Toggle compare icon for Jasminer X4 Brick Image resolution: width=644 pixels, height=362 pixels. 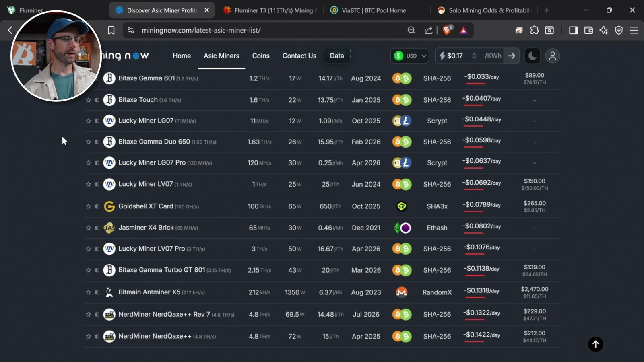pos(97,228)
